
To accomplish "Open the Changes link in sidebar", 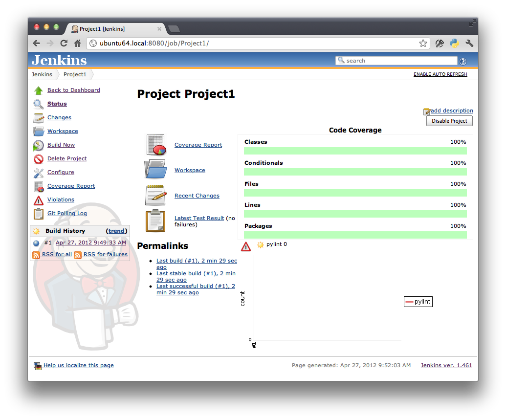I will (x=59, y=117).
